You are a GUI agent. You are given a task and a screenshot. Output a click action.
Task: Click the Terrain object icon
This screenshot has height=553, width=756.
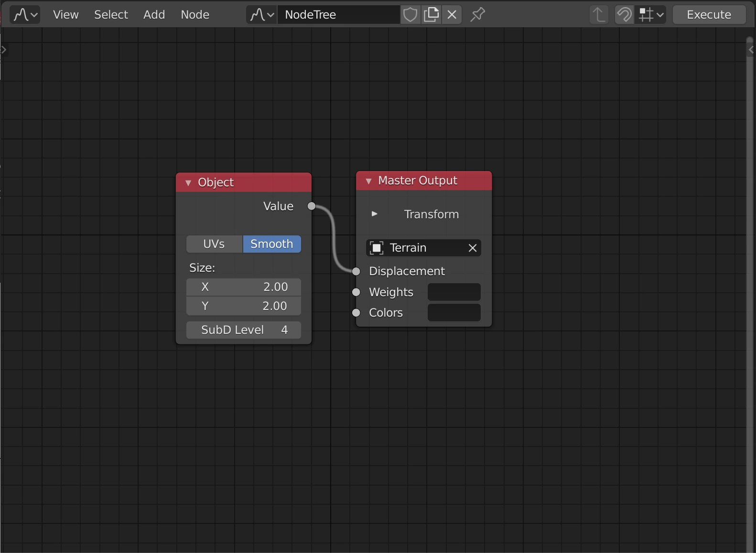[377, 248]
